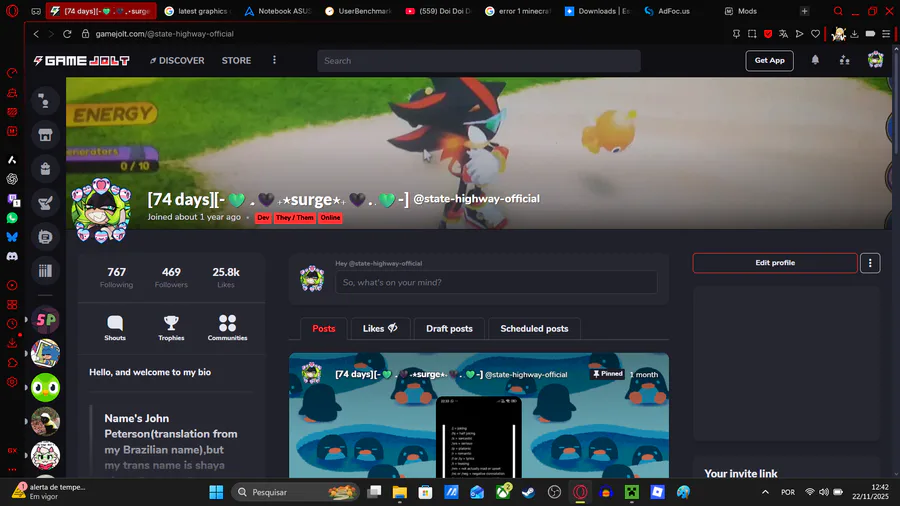Search the open tabs
Screen dimensions: 900x506
point(838,11)
